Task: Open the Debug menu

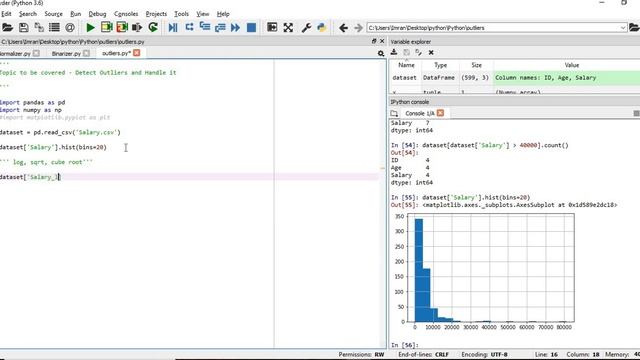Action: (97, 14)
